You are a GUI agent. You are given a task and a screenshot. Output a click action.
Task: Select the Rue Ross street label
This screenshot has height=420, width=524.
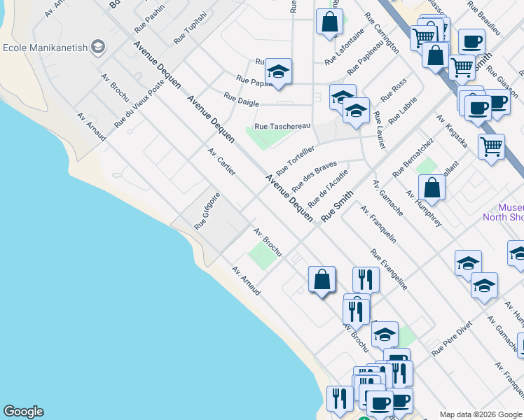pos(394,90)
